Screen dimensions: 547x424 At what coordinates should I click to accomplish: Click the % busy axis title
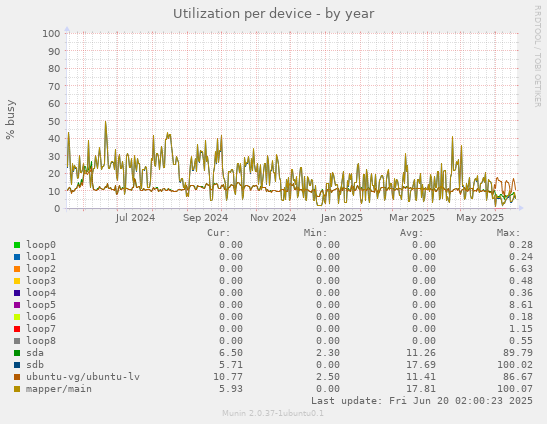point(10,120)
